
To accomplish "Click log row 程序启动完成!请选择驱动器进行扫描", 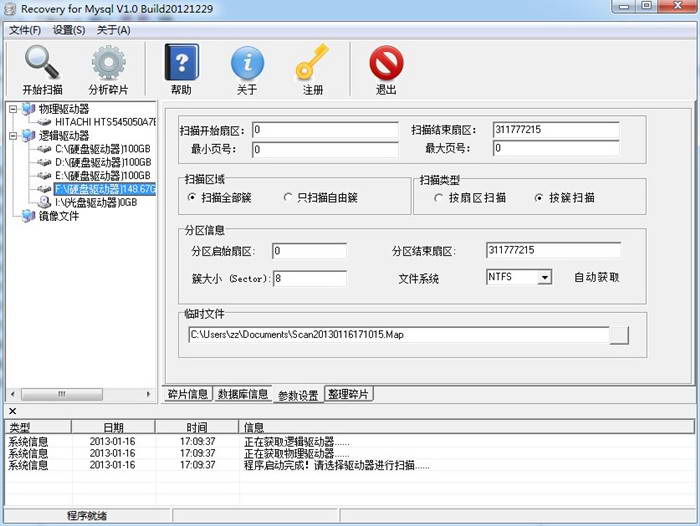I will click(350, 465).
